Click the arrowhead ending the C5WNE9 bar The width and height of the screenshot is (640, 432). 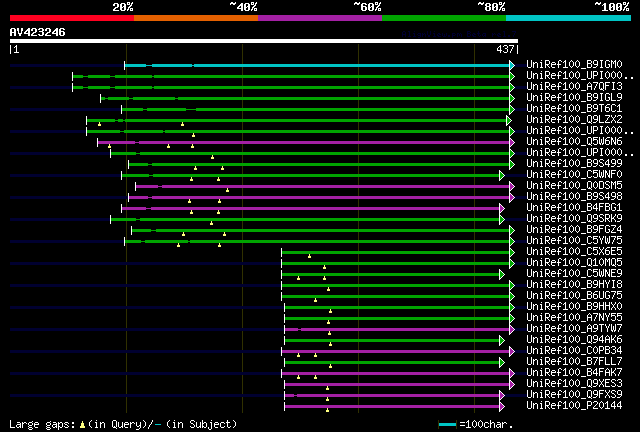tap(502, 275)
